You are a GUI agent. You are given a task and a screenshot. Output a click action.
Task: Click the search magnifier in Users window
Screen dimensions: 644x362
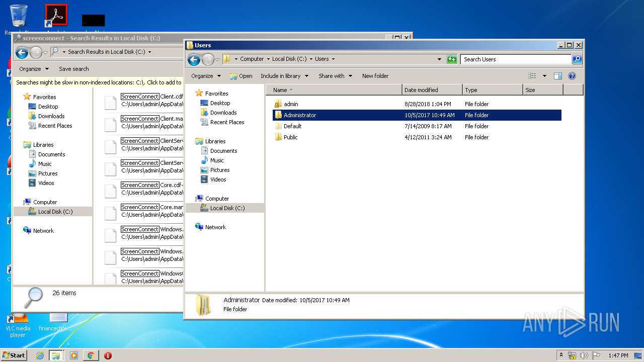tap(577, 59)
